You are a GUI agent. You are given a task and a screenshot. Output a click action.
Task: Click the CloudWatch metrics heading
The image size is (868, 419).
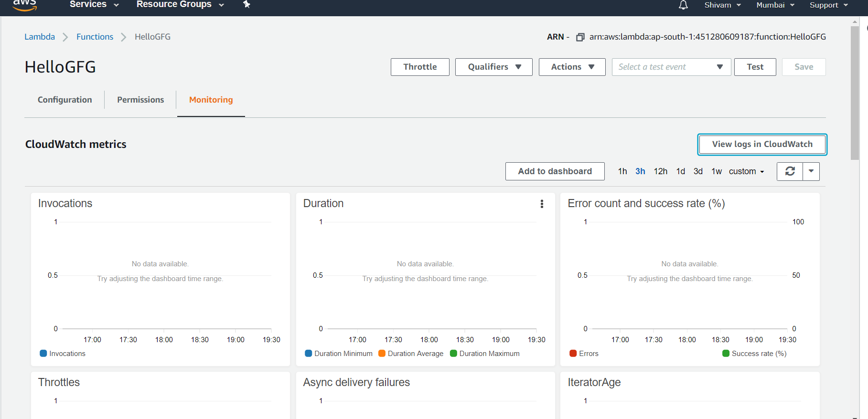tap(76, 144)
